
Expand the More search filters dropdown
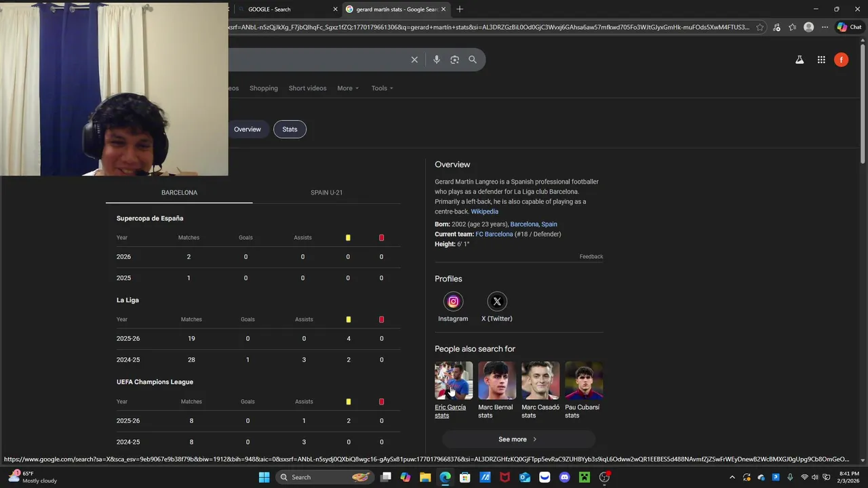coord(348,88)
